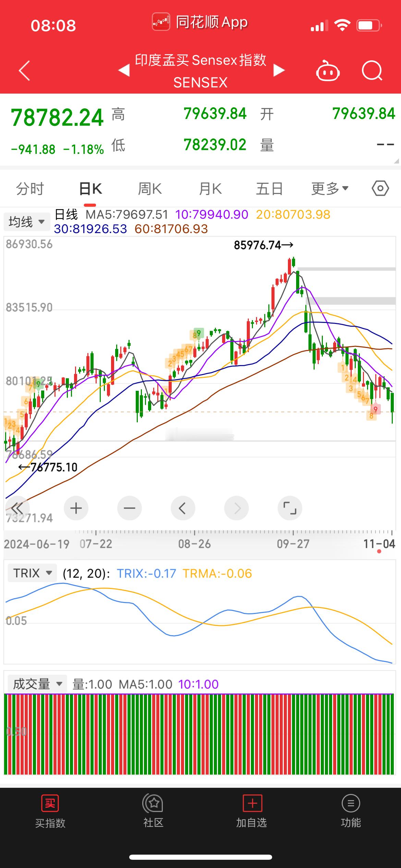The image size is (401, 868).
Task: Tap double-left arrow chart control
Action: pos(17,508)
